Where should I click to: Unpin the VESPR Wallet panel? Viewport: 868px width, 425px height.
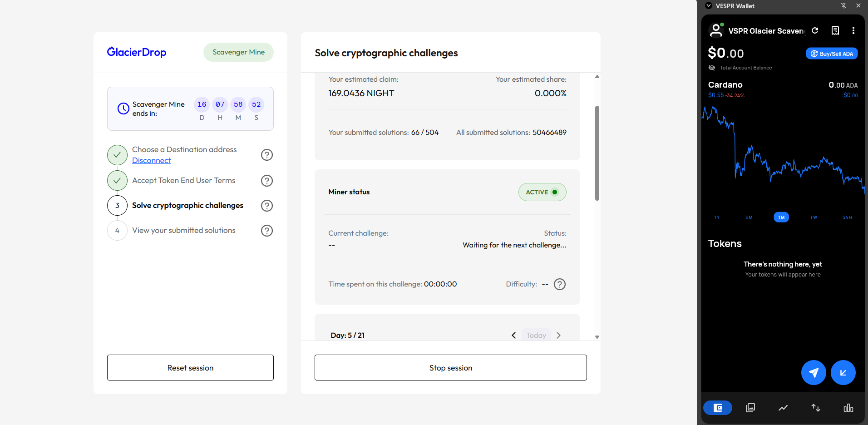(x=843, y=5)
